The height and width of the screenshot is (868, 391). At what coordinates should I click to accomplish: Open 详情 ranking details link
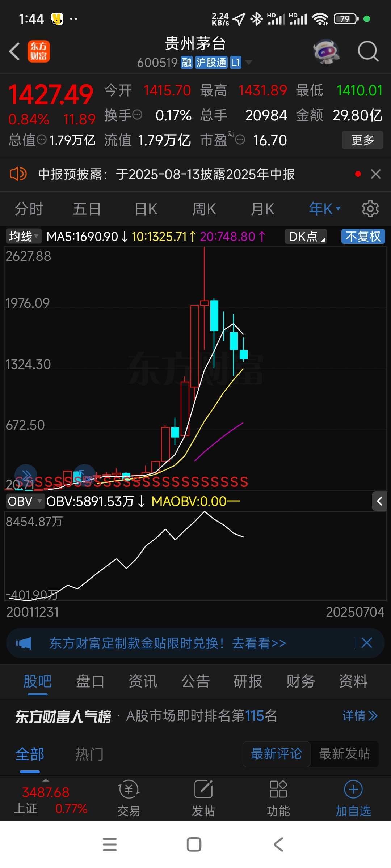tap(360, 715)
